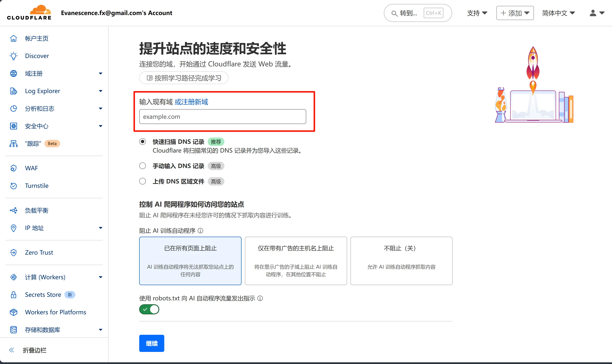Open 帐户主页 in sidebar

click(x=37, y=39)
